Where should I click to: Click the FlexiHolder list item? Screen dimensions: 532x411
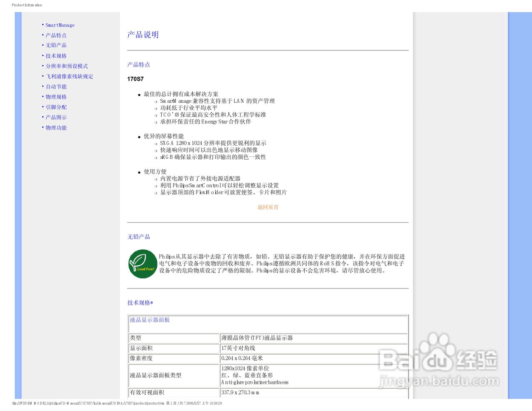[x=223, y=192]
